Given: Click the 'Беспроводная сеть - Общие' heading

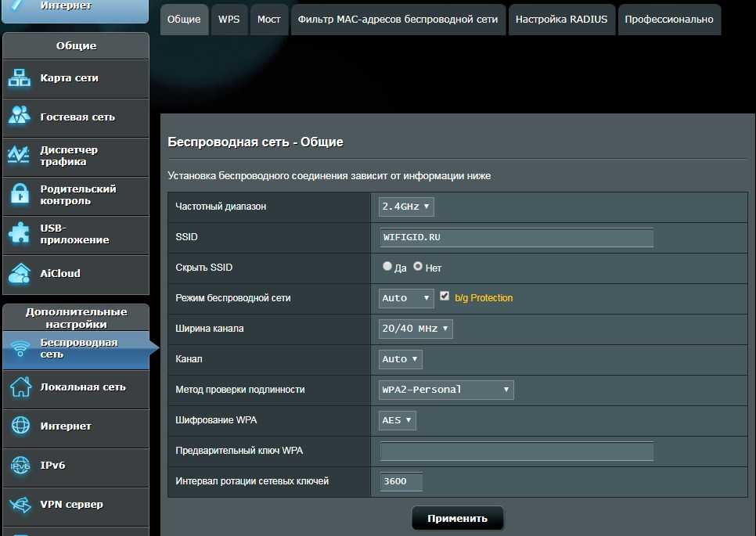Looking at the screenshot, I should (x=256, y=142).
